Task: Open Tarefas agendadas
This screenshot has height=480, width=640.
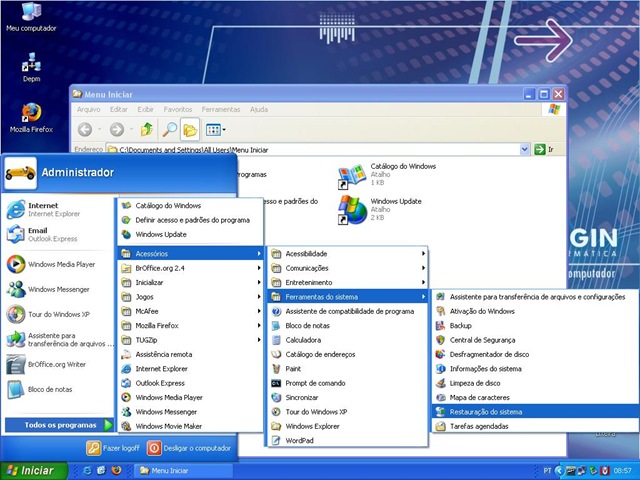Action: click(x=536, y=426)
